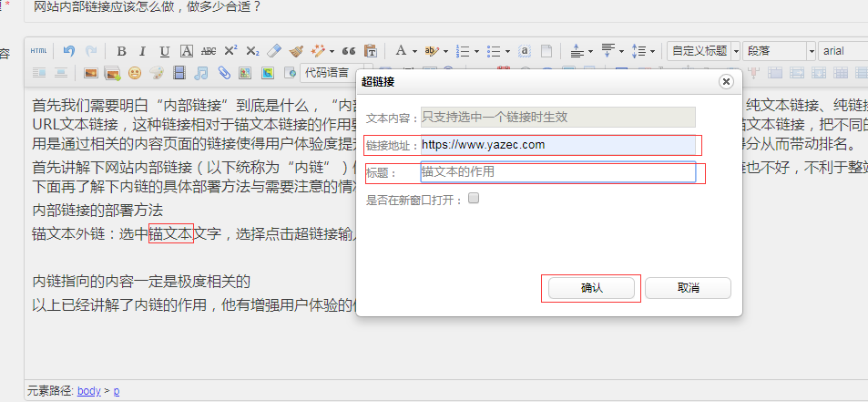Screen dimensions: 868x402
Task: Open the emoticon smiley picker
Action: coord(135,73)
